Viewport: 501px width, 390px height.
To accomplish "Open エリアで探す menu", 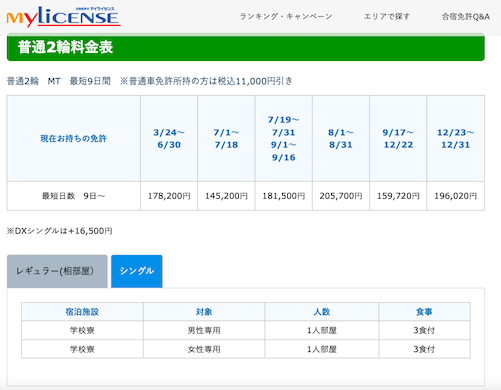I will [x=387, y=16].
